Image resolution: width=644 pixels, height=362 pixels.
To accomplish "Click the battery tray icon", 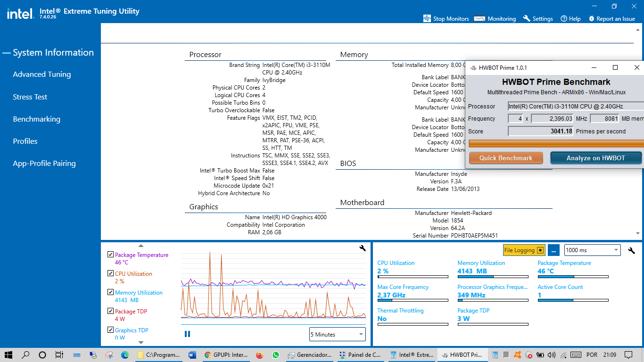I will coord(540,355).
